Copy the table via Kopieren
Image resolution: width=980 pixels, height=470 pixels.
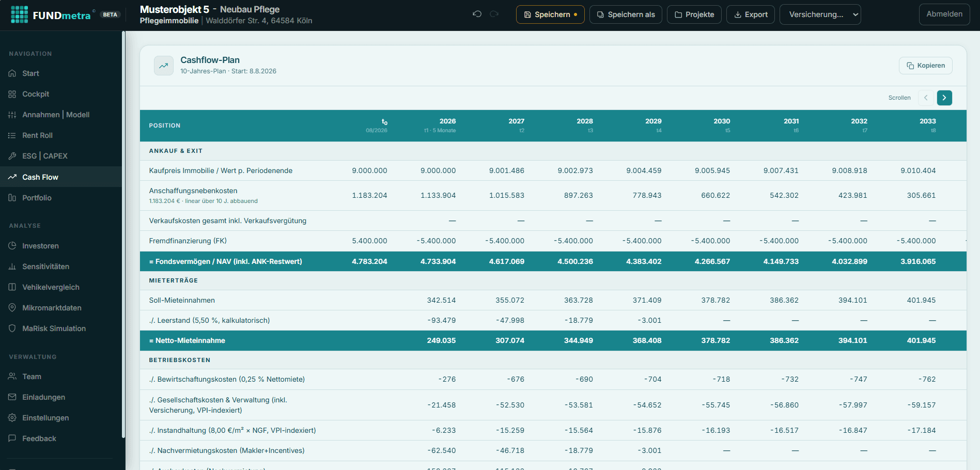click(926, 66)
